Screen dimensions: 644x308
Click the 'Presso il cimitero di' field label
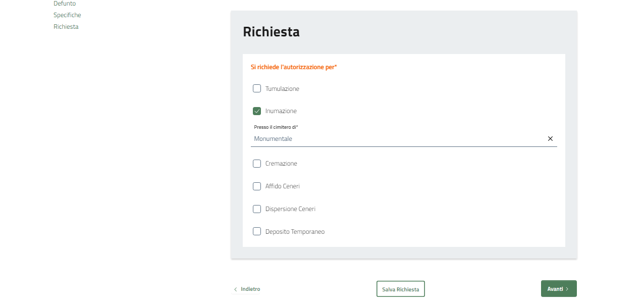[276, 127]
